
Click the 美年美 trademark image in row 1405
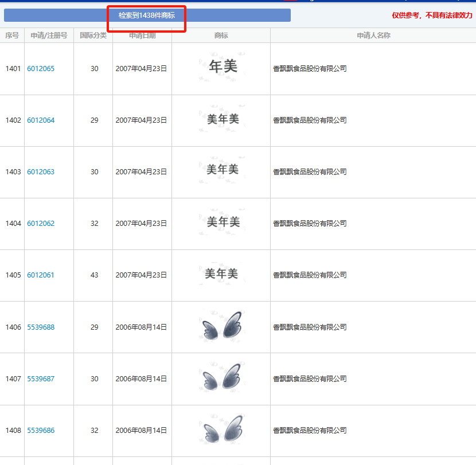[x=221, y=274]
